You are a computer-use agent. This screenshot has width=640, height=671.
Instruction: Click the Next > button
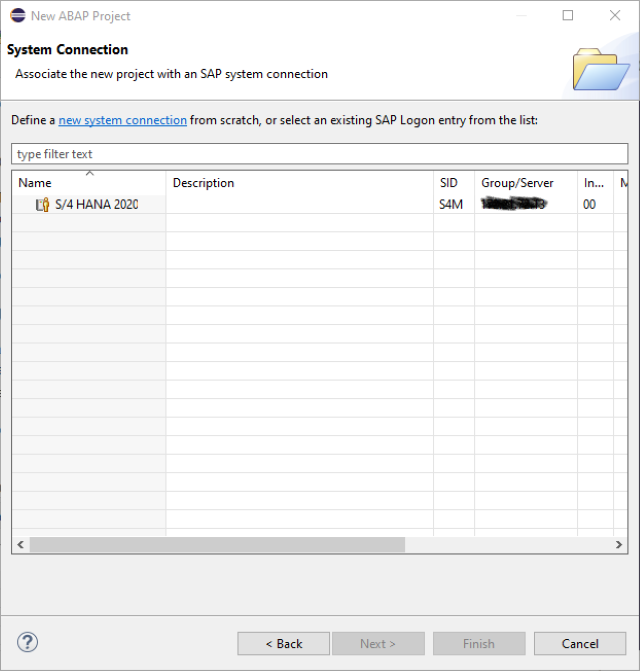378,644
